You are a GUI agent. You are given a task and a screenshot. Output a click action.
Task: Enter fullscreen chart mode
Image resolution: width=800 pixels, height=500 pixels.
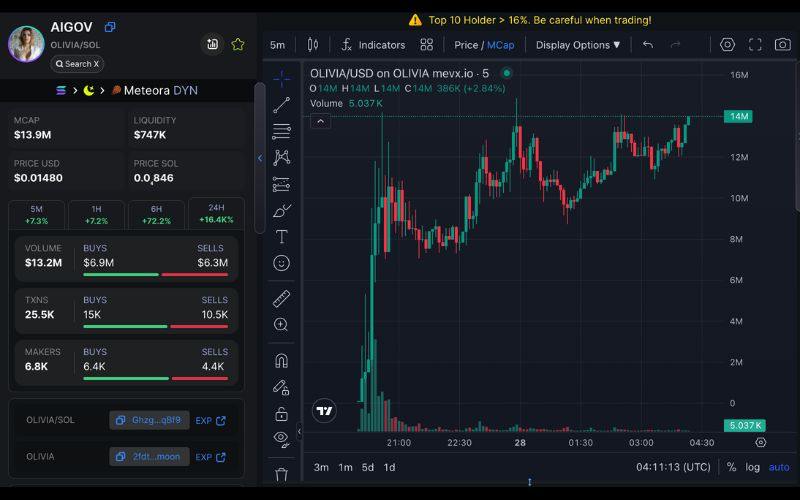pos(755,45)
